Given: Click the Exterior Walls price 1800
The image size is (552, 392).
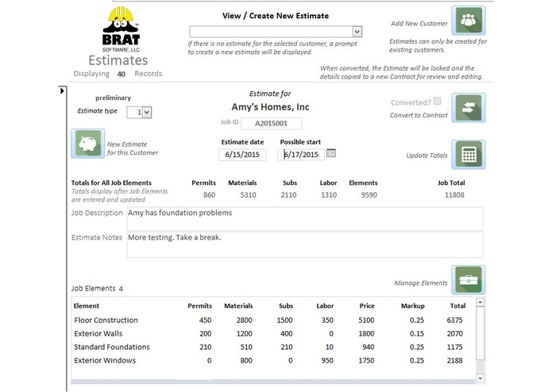Looking at the screenshot, I should (366, 333).
